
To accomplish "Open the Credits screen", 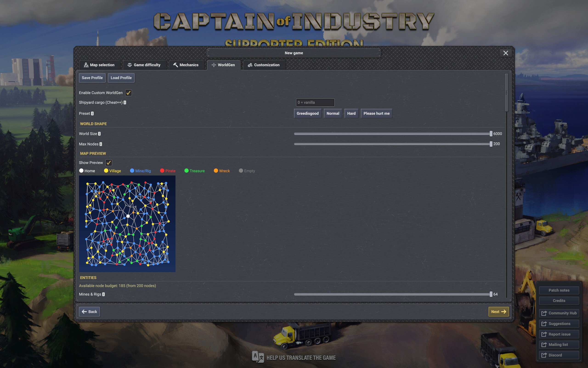I will 559,301.
